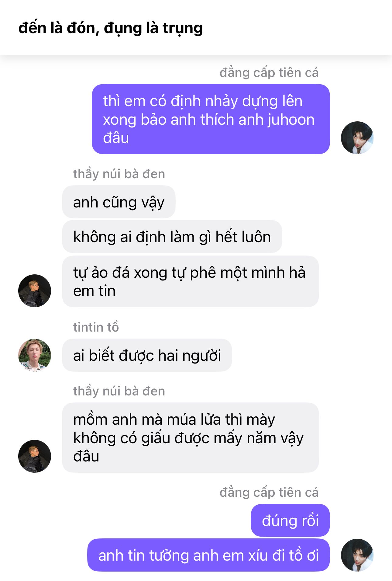Tap the "tintin tồ" sender name
The height and width of the screenshot is (581, 392).
(x=96, y=327)
